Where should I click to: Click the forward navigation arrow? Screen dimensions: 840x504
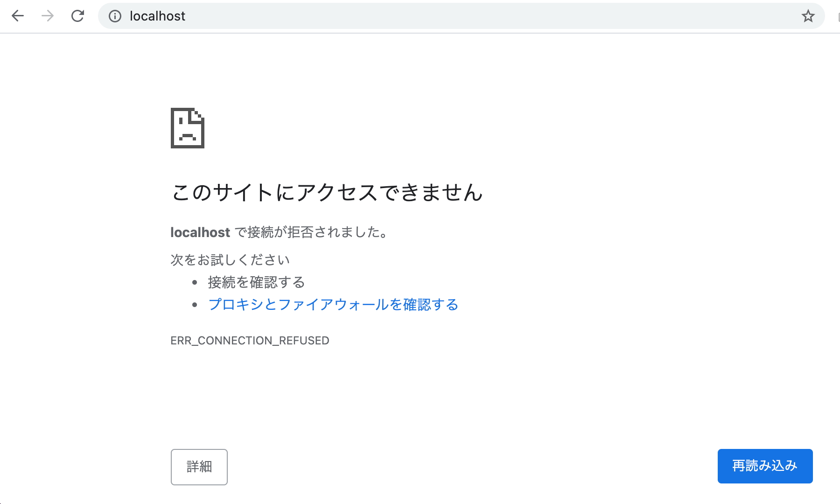click(47, 16)
